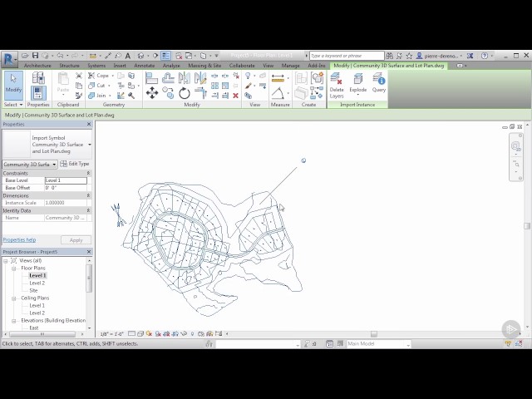
Task: Open the Revit application R menu
Action: tap(8, 59)
